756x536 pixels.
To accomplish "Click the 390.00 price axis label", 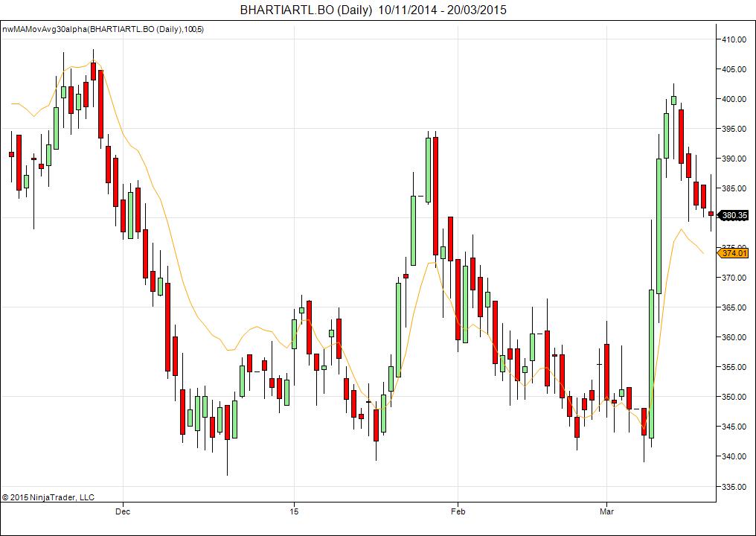I will [734, 159].
